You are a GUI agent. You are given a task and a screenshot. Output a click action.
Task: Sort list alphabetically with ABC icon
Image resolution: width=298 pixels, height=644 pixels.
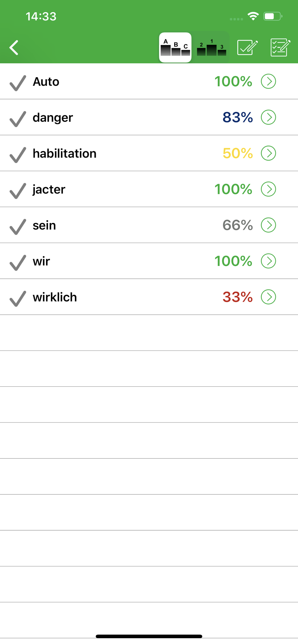(x=175, y=48)
